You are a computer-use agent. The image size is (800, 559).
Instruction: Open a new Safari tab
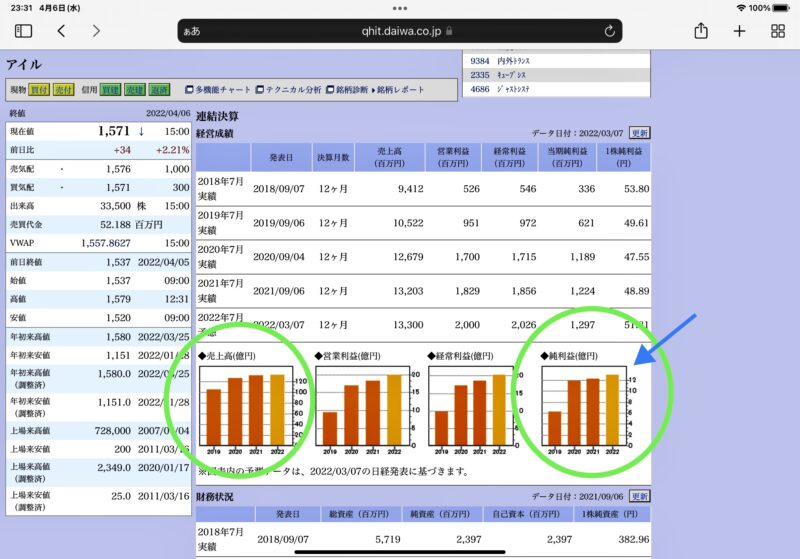tap(740, 31)
